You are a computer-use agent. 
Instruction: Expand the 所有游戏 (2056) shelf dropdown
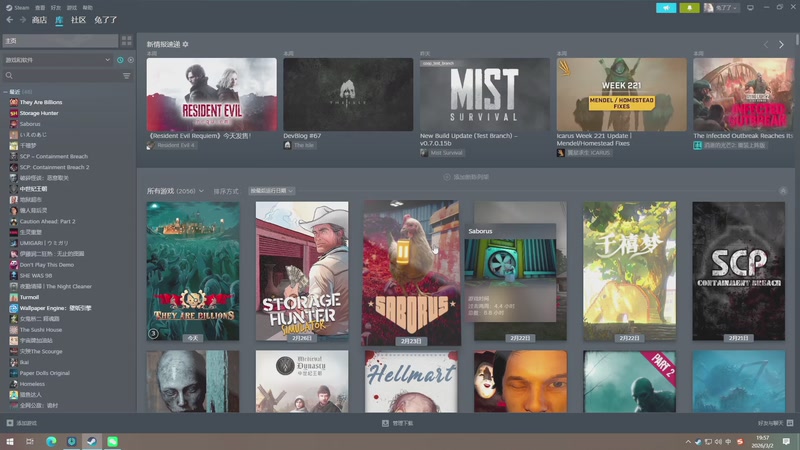click(175, 191)
